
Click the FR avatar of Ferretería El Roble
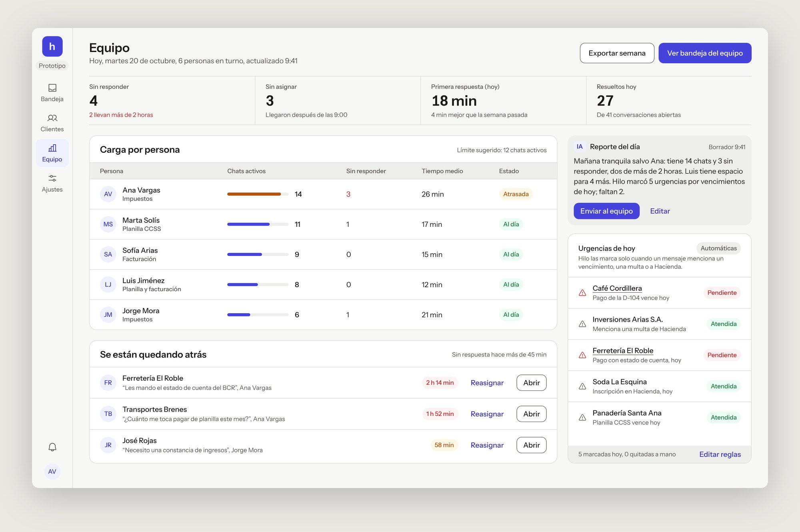click(x=108, y=383)
